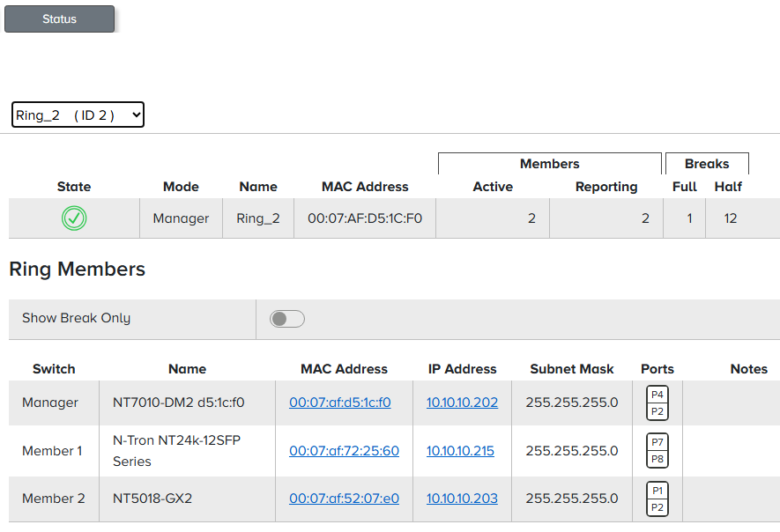Open the Ring_2 (ID 2) dropdown
Image resolution: width=780 pixels, height=532 pixels.
click(x=78, y=115)
